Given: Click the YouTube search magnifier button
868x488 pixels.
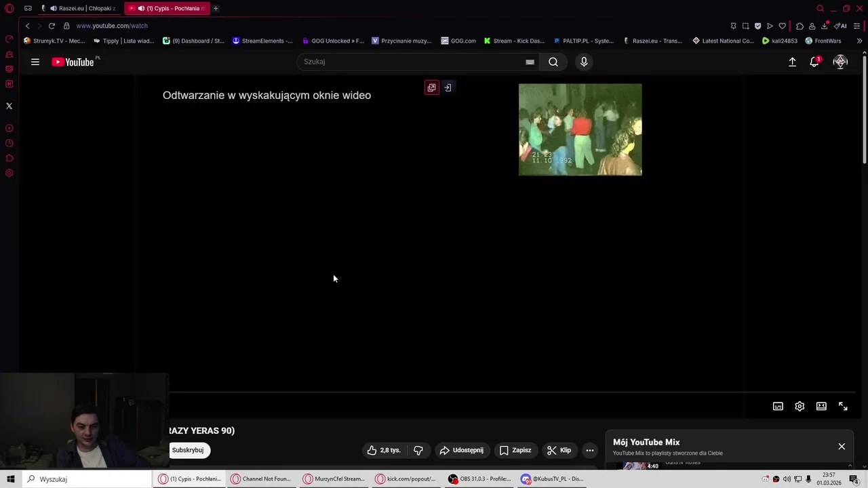Looking at the screenshot, I should pos(553,62).
